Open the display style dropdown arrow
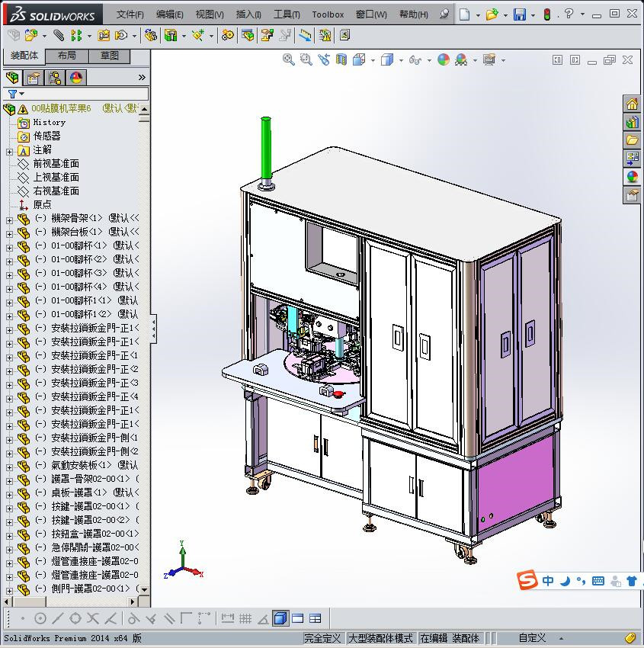Viewport: 644px width, 648px height. (x=401, y=60)
